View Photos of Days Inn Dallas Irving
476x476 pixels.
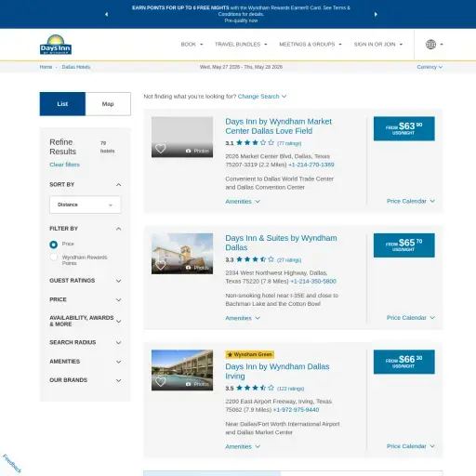pos(197,384)
